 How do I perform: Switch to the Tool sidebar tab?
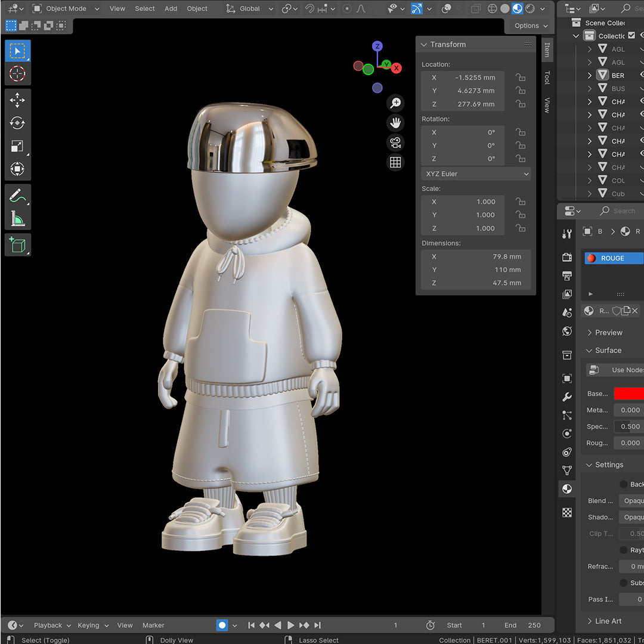tap(547, 78)
